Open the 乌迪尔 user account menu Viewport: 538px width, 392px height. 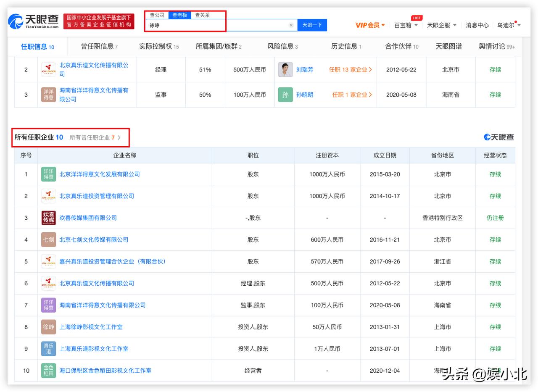coord(509,25)
